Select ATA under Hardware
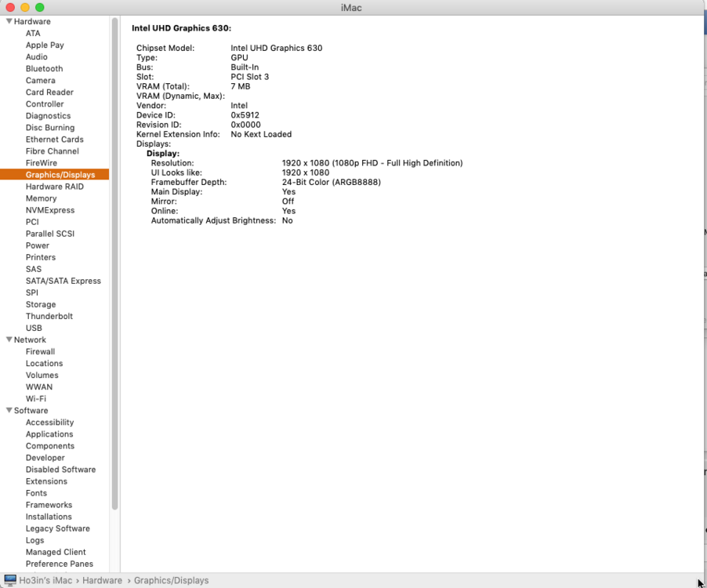 pyautogui.click(x=33, y=33)
